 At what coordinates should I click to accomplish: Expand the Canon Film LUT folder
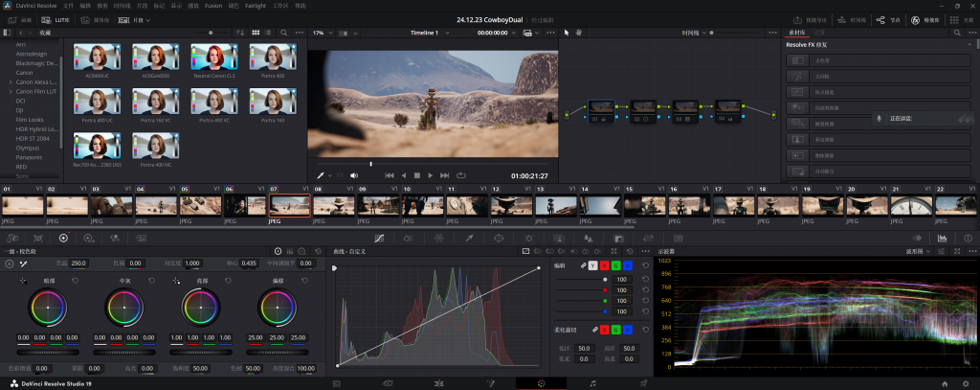pos(10,92)
